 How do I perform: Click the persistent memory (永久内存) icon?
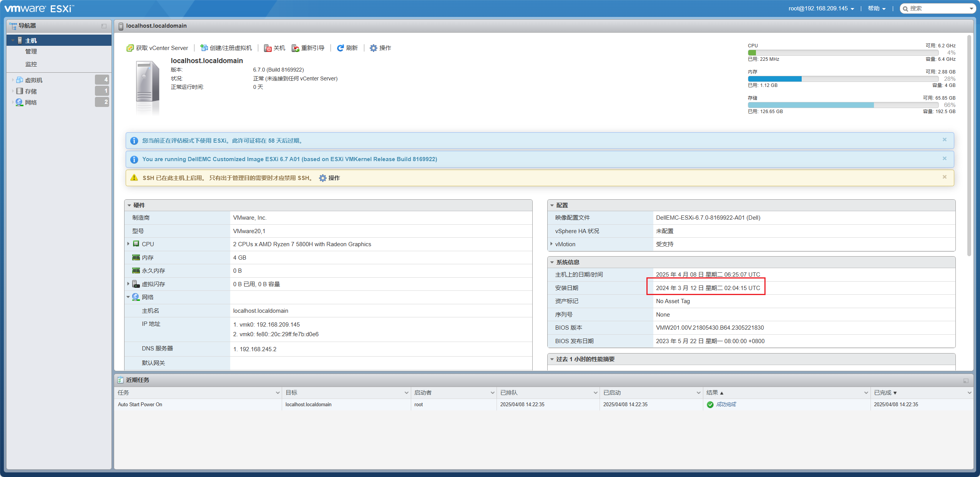(x=136, y=271)
